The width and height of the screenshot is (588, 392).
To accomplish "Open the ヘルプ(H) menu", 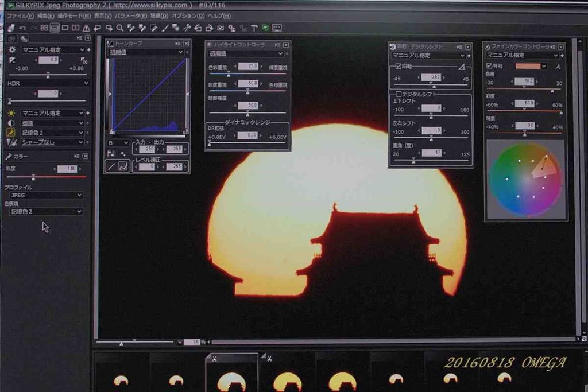I will point(219,16).
